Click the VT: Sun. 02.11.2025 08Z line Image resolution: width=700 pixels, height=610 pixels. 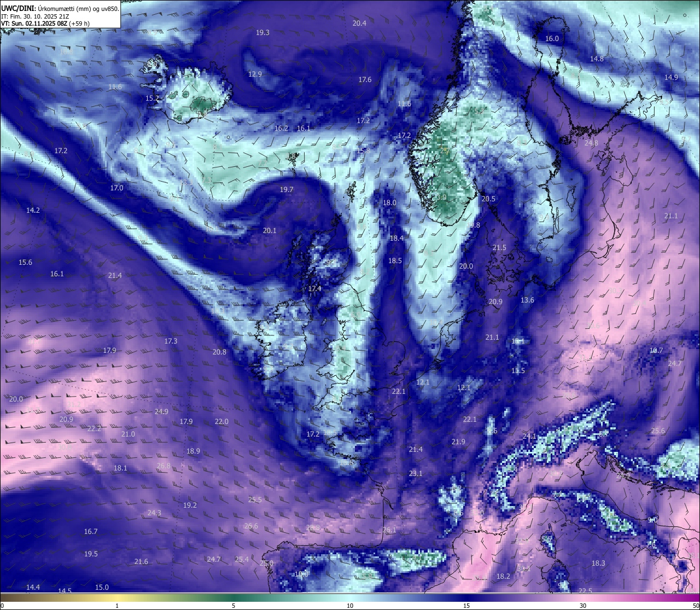tap(45, 24)
